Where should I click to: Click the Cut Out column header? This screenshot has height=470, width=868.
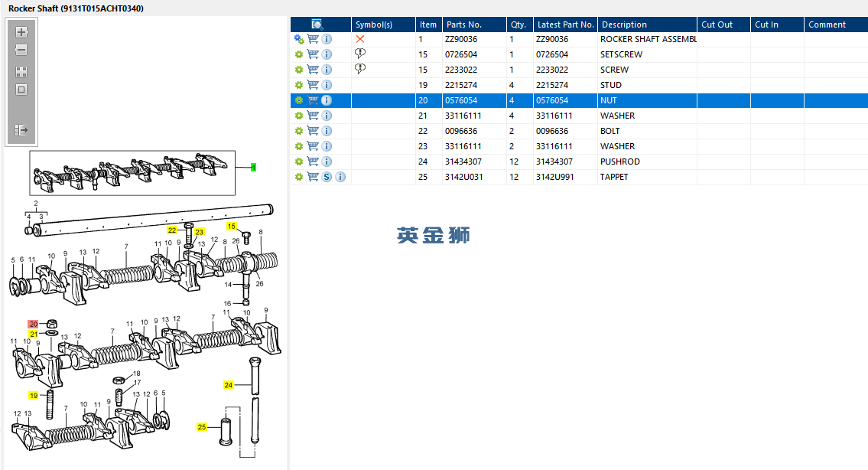click(723, 24)
